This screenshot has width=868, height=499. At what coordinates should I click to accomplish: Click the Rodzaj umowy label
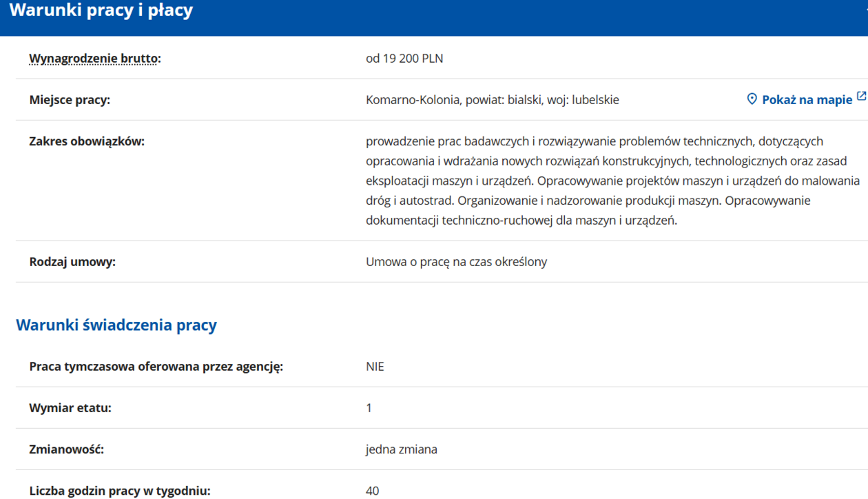[x=72, y=262]
